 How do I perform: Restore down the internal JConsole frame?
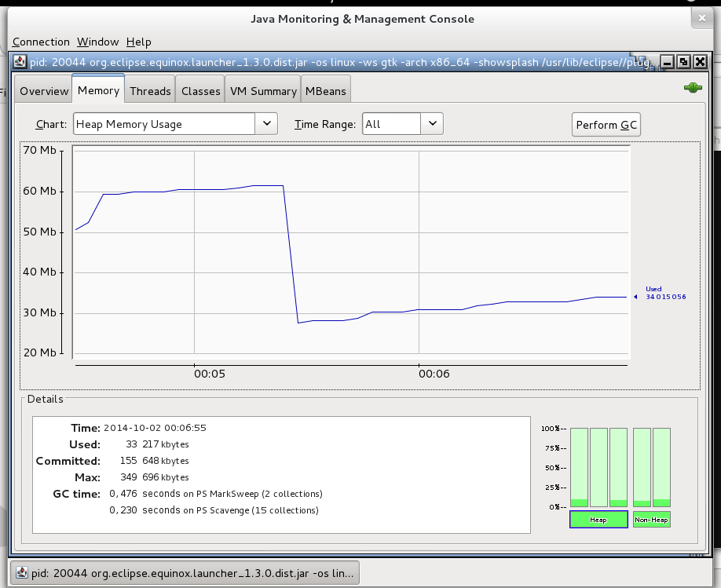[683, 62]
